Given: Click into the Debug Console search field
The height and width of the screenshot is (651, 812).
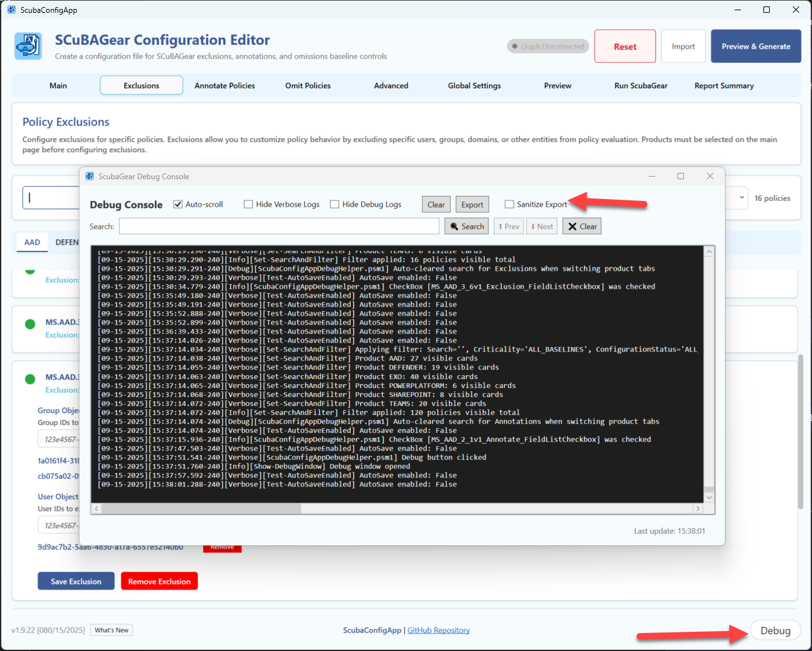Looking at the screenshot, I should click(279, 227).
